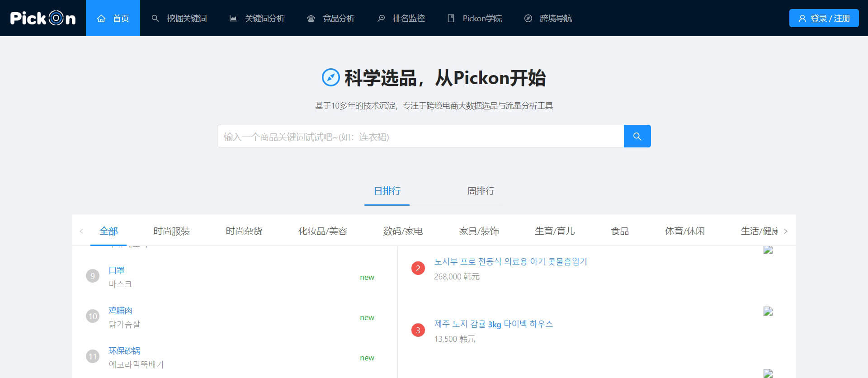Click the 登录 / 注册 button

pos(824,18)
